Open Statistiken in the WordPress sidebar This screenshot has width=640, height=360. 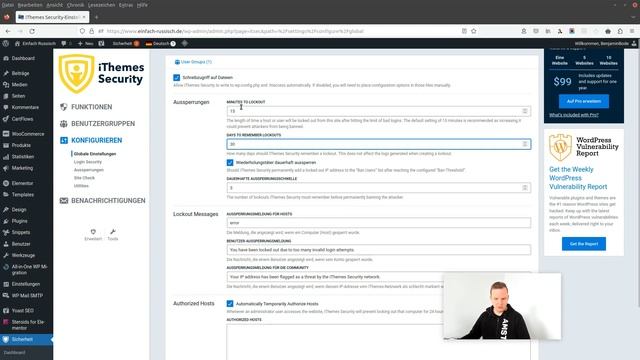(22, 157)
